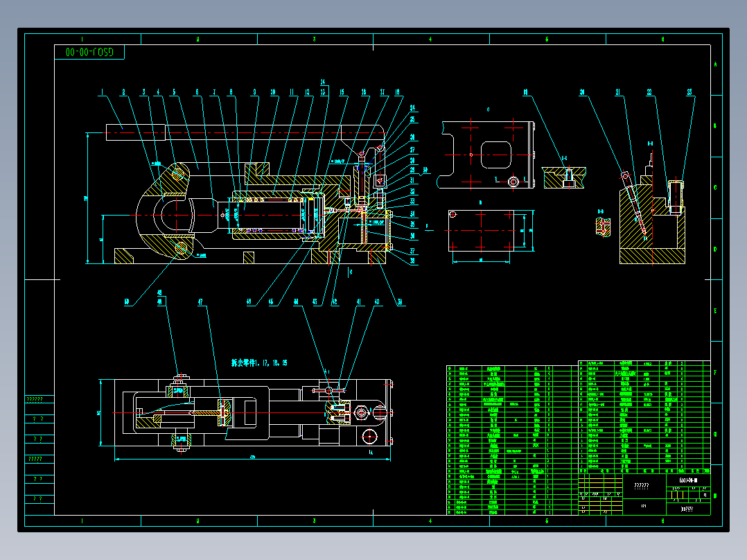
Task: Click part callout number 32
Action: [412, 191]
